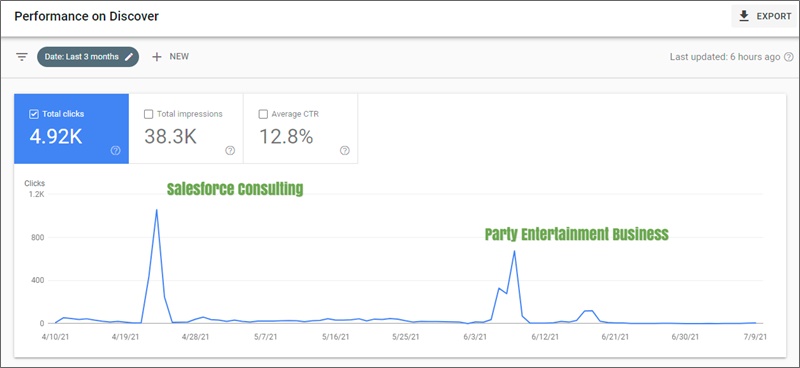Click the Party Entertainment Business peak
This screenshot has width=800, height=368.
(x=514, y=251)
